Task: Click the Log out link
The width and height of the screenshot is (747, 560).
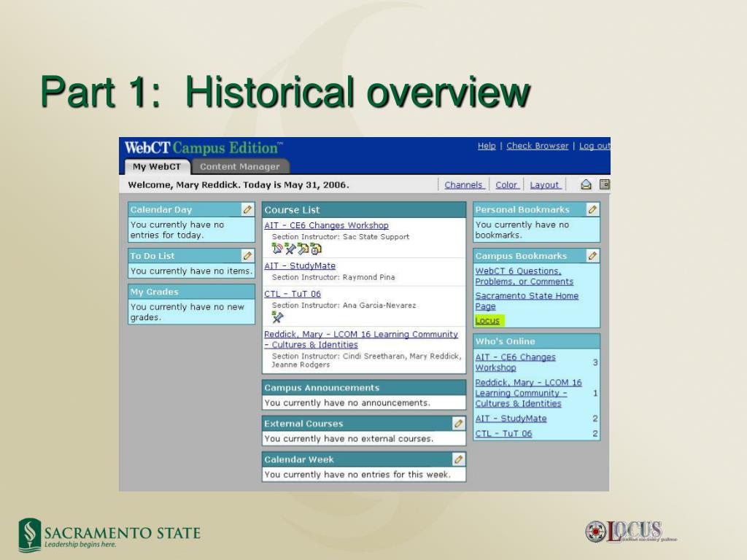Action: coord(595,146)
